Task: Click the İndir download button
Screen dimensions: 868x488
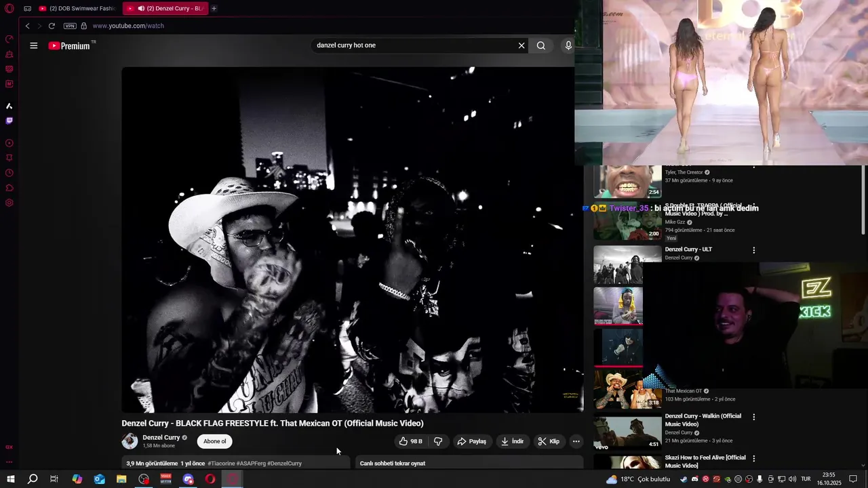Action: [x=513, y=441]
